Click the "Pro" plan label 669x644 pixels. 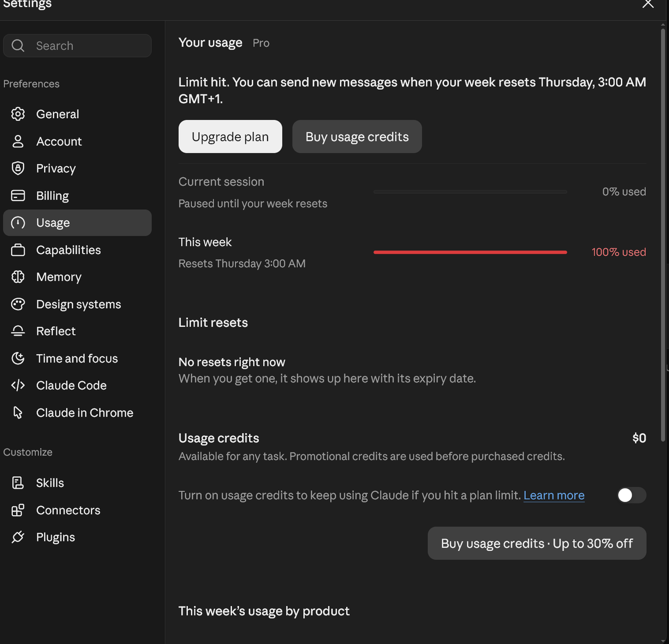point(261,43)
